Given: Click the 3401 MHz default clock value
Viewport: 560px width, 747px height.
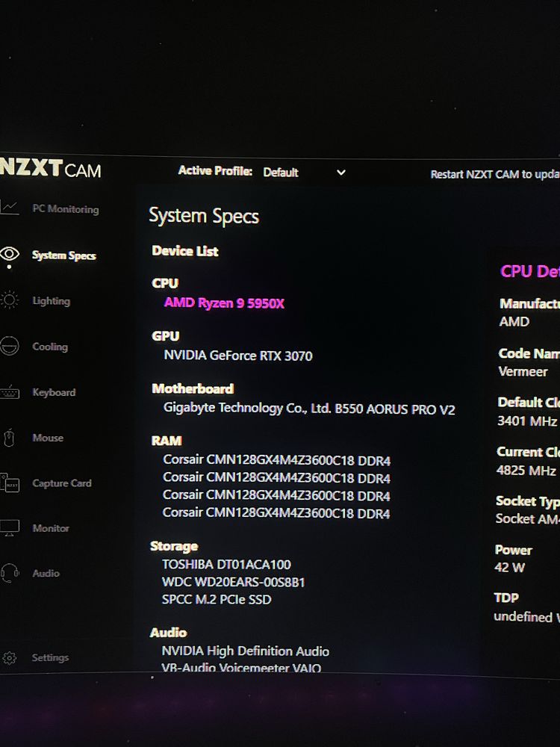Looking at the screenshot, I should point(527,421).
